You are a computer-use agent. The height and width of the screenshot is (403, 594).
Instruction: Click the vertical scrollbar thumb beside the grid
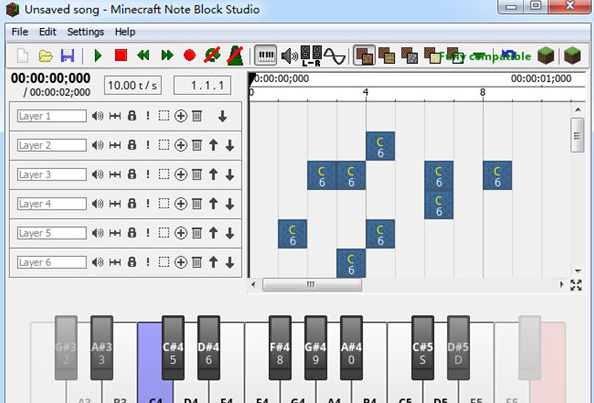pos(577,135)
